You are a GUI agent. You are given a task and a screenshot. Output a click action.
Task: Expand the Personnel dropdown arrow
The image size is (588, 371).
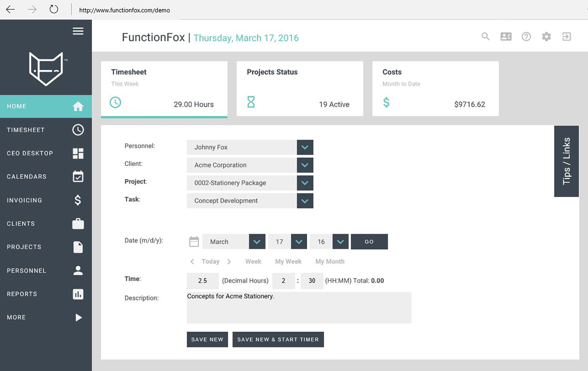pyautogui.click(x=305, y=147)
